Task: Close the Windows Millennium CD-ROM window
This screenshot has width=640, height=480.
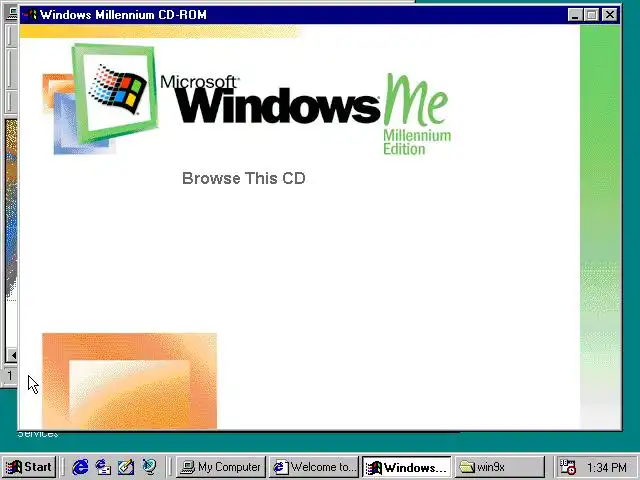Action: coord(610,15)
